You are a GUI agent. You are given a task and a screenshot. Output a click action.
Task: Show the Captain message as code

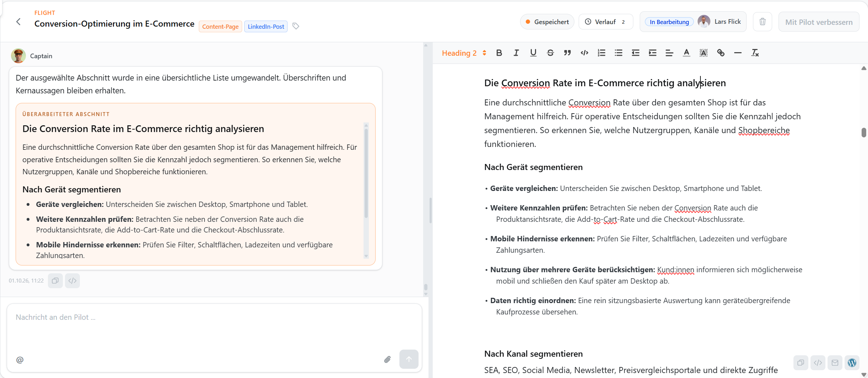72,281
